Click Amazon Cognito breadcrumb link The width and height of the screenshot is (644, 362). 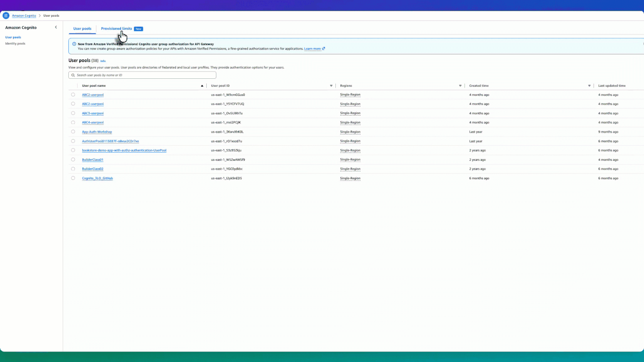(x=24, y=16)
